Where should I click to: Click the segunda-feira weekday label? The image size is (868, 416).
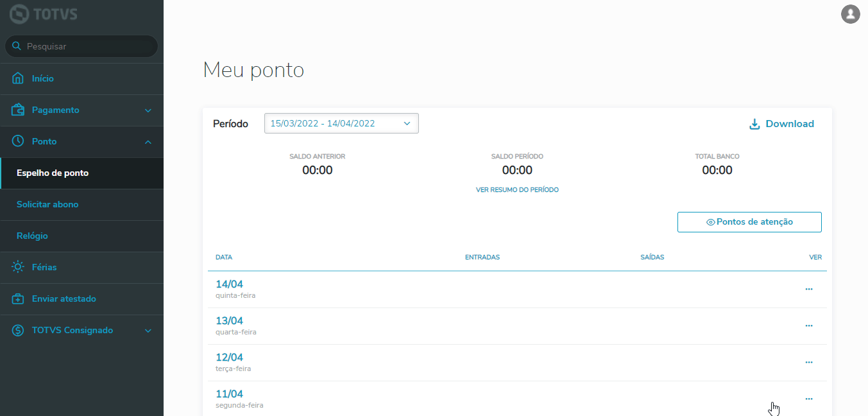(239, 405)
